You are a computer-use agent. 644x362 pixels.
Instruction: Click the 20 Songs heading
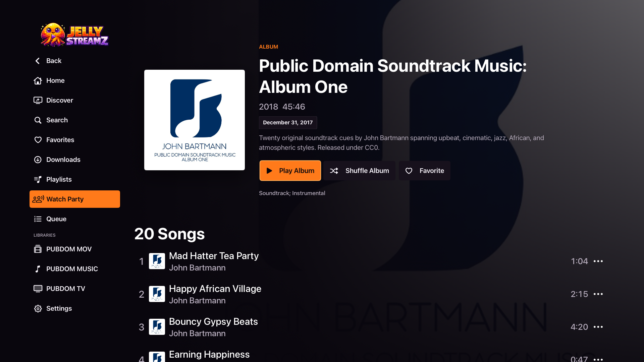click(169, 234)
